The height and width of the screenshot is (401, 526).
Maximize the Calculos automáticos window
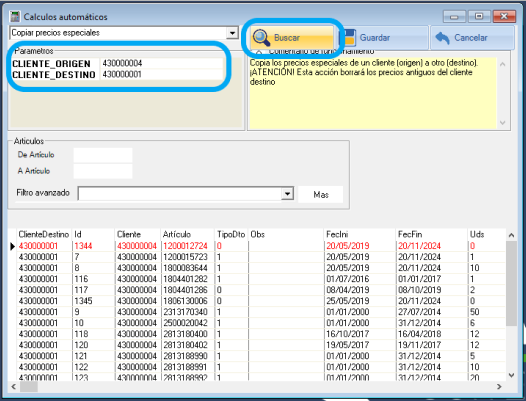pyautogui.click(x=479, y=16)
